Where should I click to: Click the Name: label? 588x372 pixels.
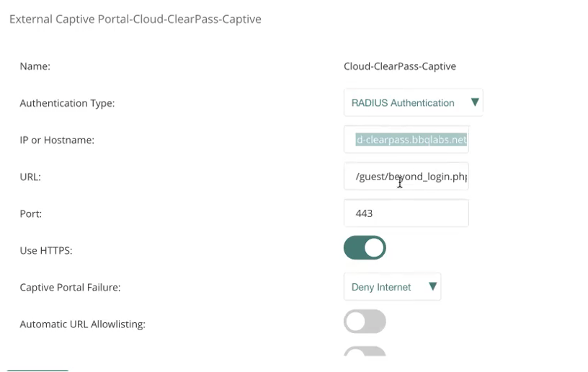point(35,66)
